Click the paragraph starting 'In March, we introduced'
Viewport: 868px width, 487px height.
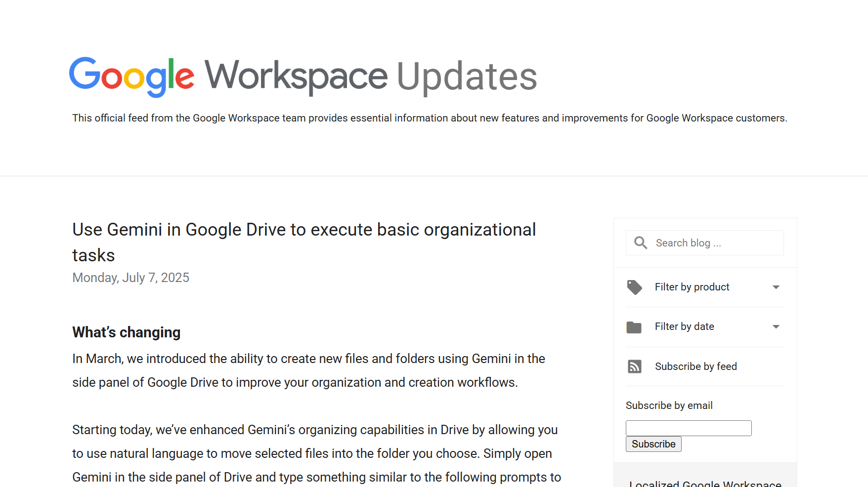point(308,370)
